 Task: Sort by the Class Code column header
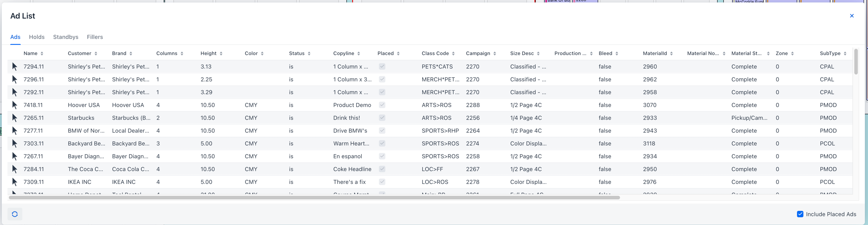[435, 54]
